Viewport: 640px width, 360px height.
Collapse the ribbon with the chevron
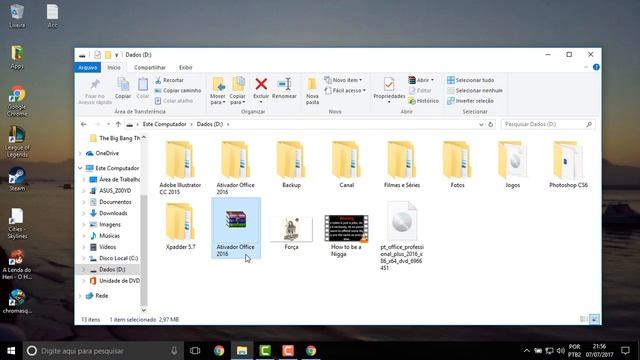(586, 67)
